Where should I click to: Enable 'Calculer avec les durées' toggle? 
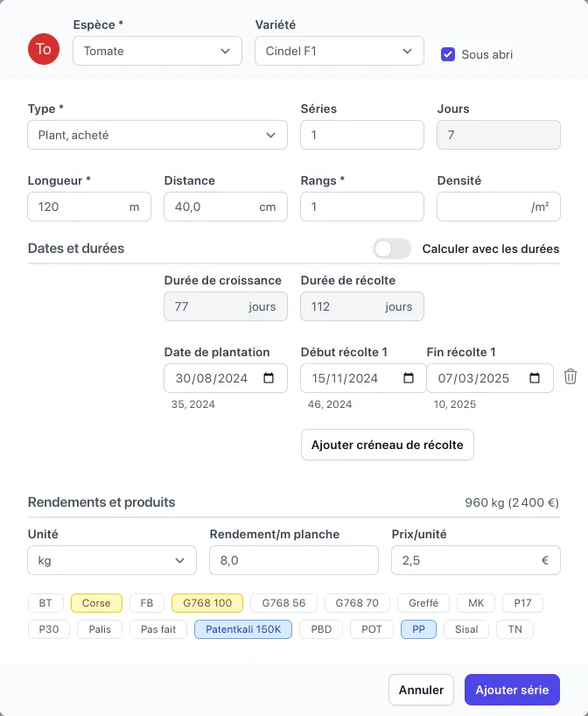[391, 249]
